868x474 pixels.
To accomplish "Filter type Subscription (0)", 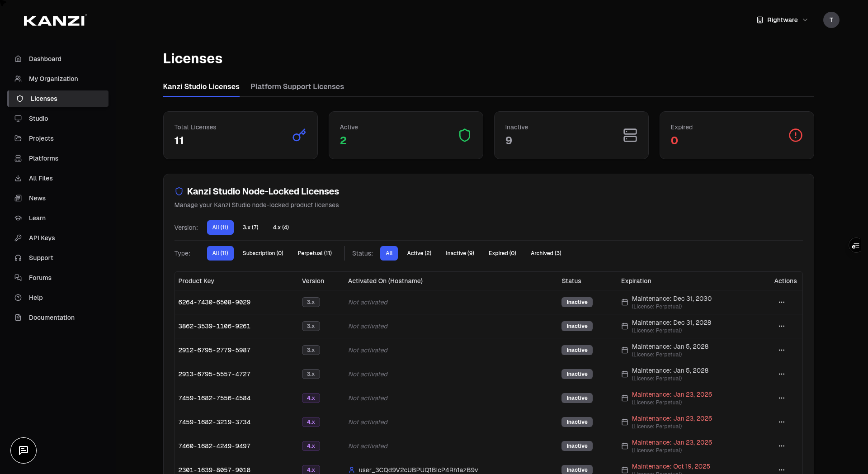I will [x=263, y=253].
